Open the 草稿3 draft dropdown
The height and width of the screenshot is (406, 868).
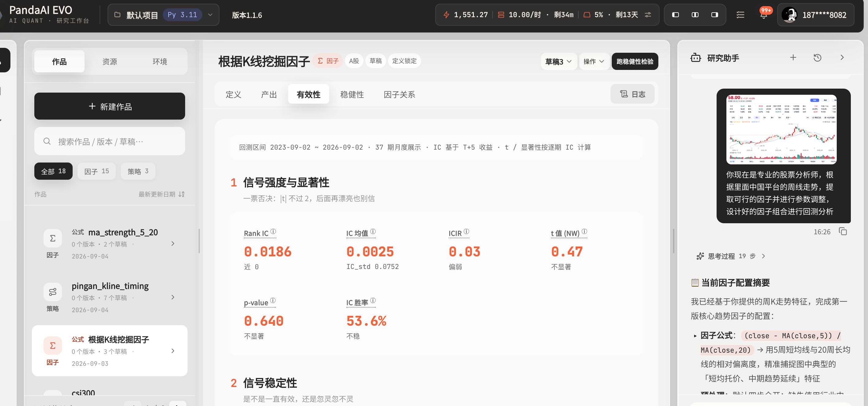[558, 61]
